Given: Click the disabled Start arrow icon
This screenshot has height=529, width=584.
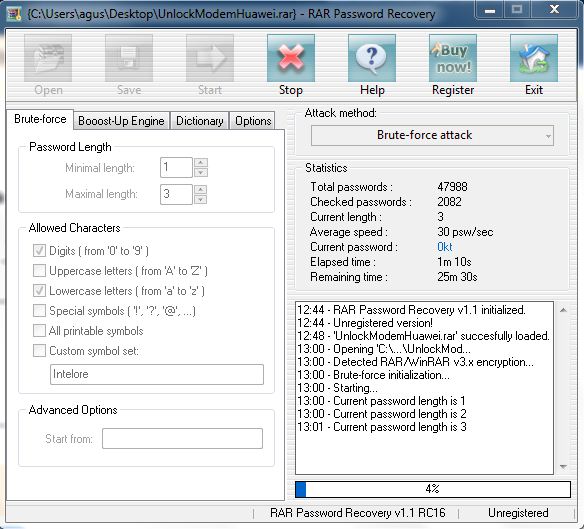Looking at the screenshot, I should click(210, 58).
